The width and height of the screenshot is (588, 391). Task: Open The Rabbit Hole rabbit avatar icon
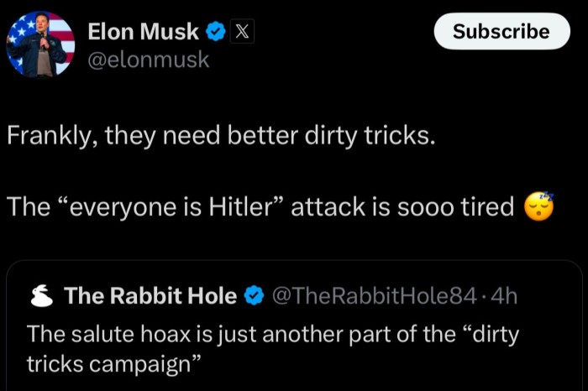point(43,295)
